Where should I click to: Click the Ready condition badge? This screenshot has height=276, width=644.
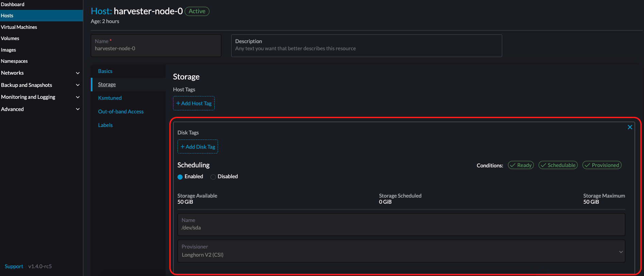click(521, 165)
